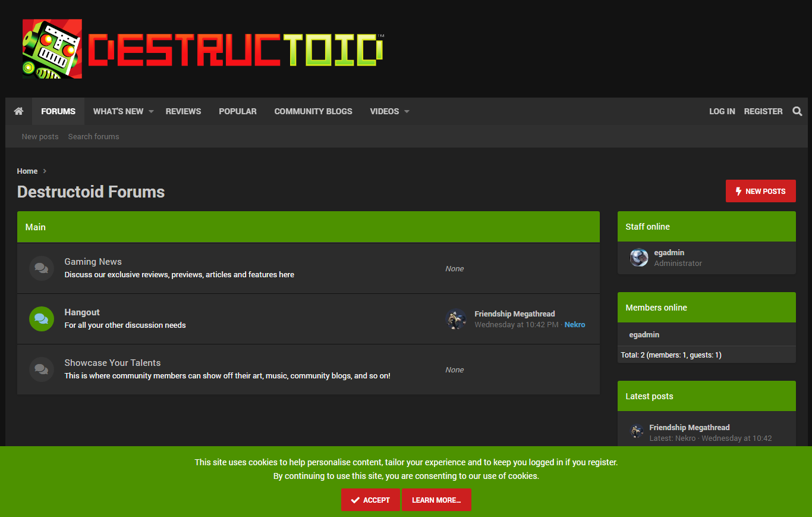
Task: Open the Members online header link
Action: (x=656, y=308)
